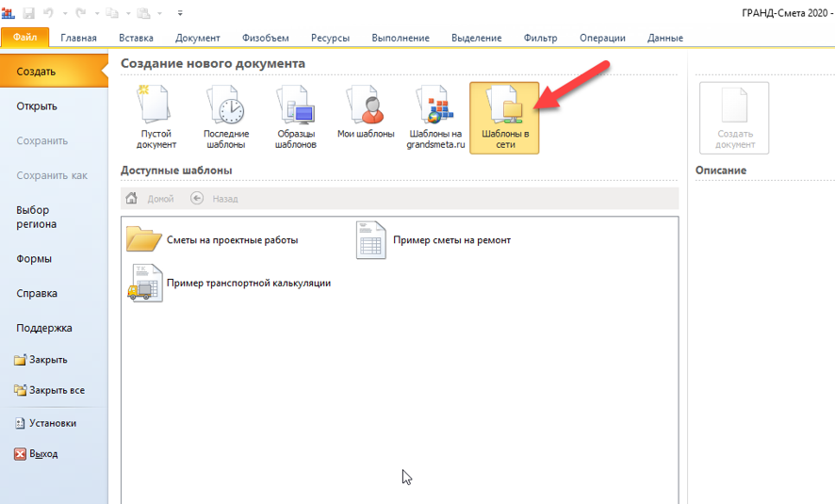
Task: Click the Создать документ button
Action: pos(734,118)
